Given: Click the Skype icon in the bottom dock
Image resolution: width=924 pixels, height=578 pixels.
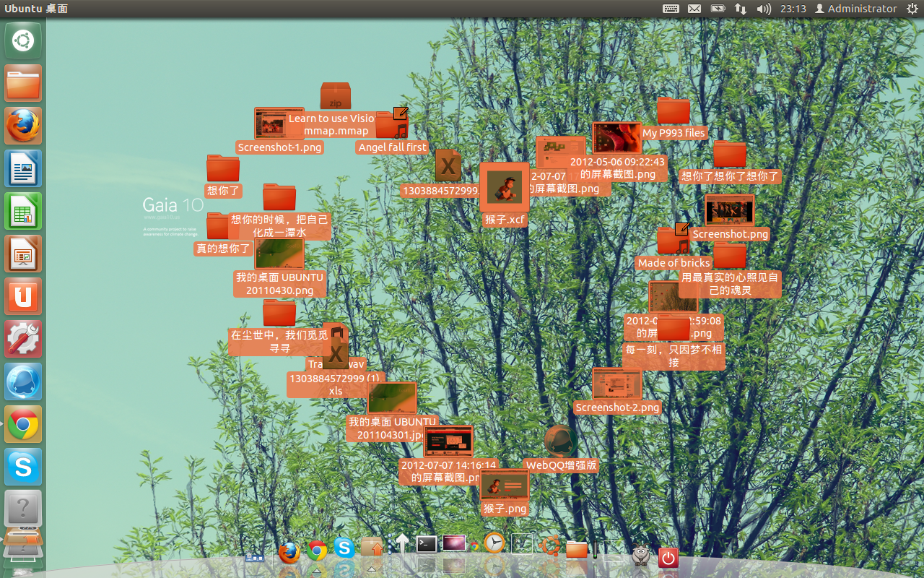Looking at the screenshot, I should tap(344, 548).
